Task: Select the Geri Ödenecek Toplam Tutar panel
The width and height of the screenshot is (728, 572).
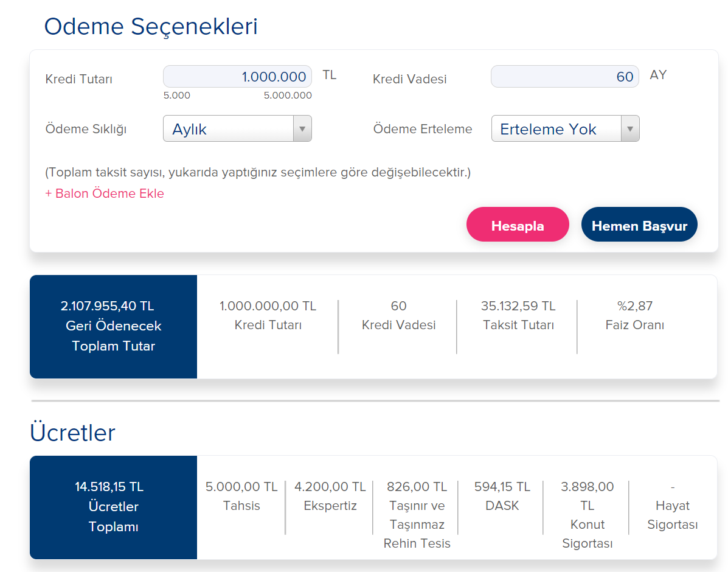Action: pos(113,326)
